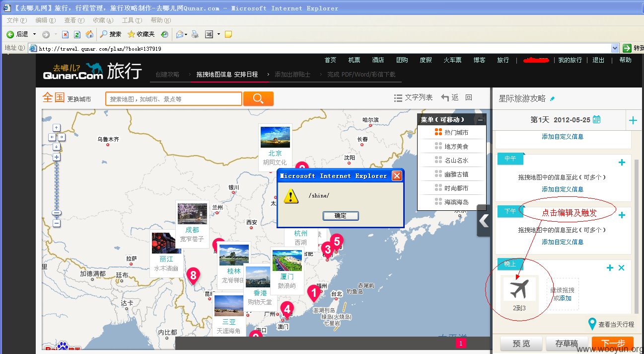This screenshot has width=644, height=354.
Task: Switch to 文字列表 text list view
Action: tap(413, 97)
